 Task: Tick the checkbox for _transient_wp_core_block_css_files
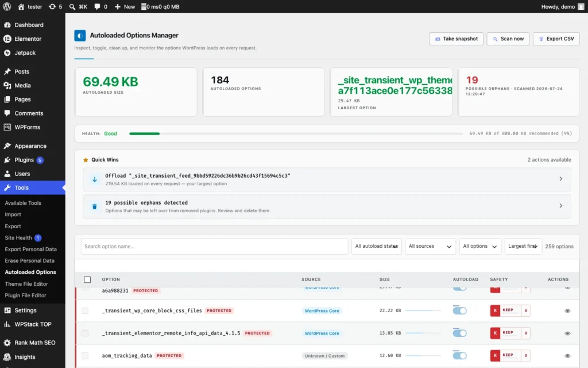pos(85,310)
